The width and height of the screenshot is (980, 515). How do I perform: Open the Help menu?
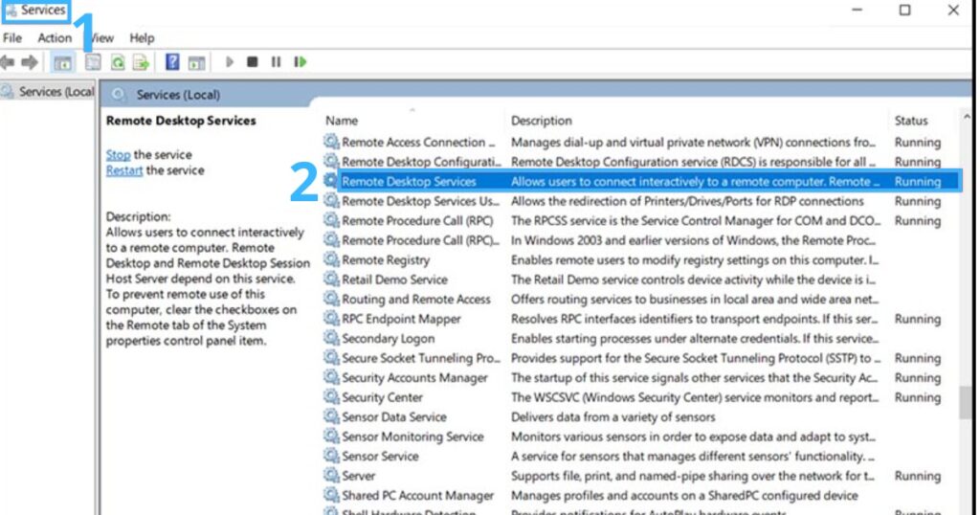tap(142, 38)
